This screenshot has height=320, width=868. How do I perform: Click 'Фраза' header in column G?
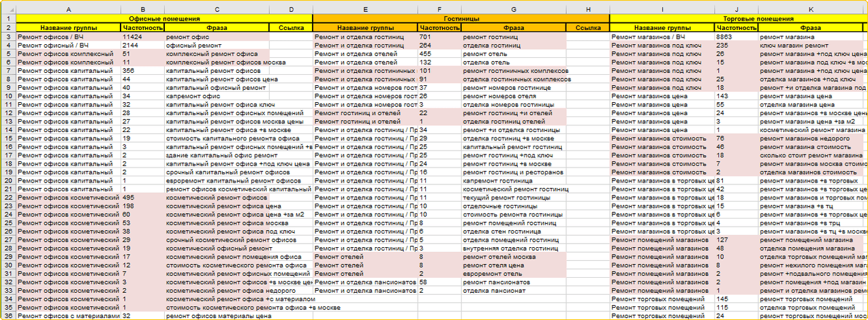514,28
